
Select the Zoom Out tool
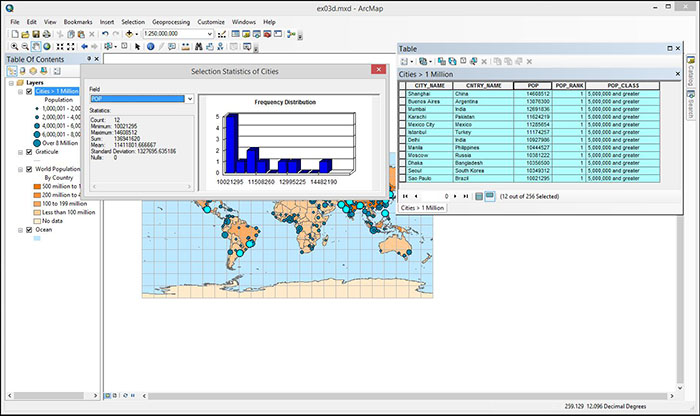pyautogui.click(x=25, y=46)
